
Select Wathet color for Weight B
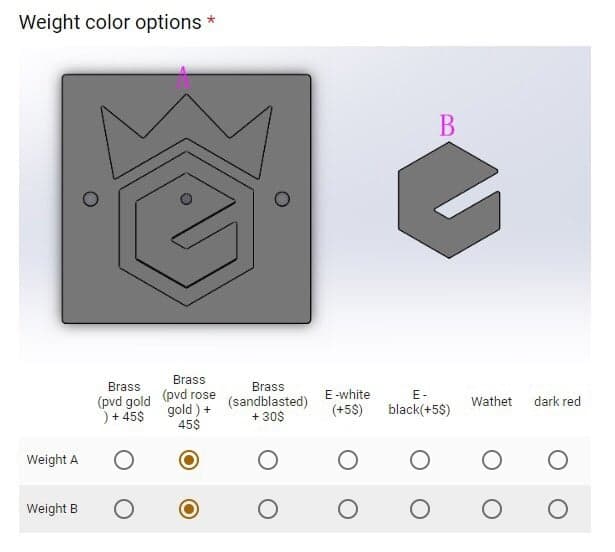pyautogui.click(x=491, y=509)
